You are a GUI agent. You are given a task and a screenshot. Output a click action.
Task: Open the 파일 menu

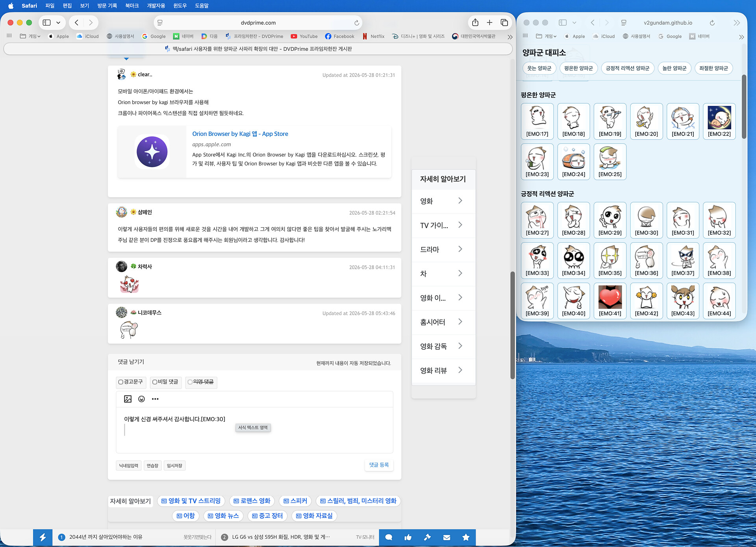[50, 6]
